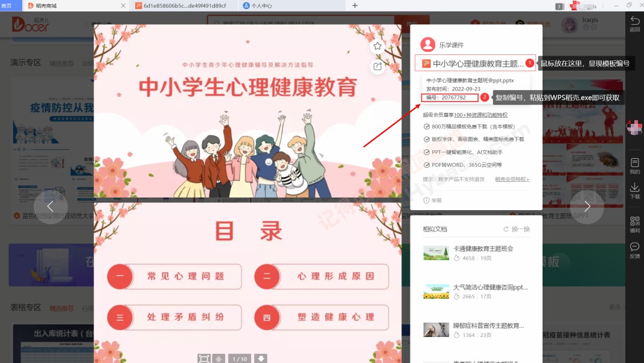Click the 精选推荐 tab under 表格专区
The image size is (644, 363).
[x=62, y=308]
